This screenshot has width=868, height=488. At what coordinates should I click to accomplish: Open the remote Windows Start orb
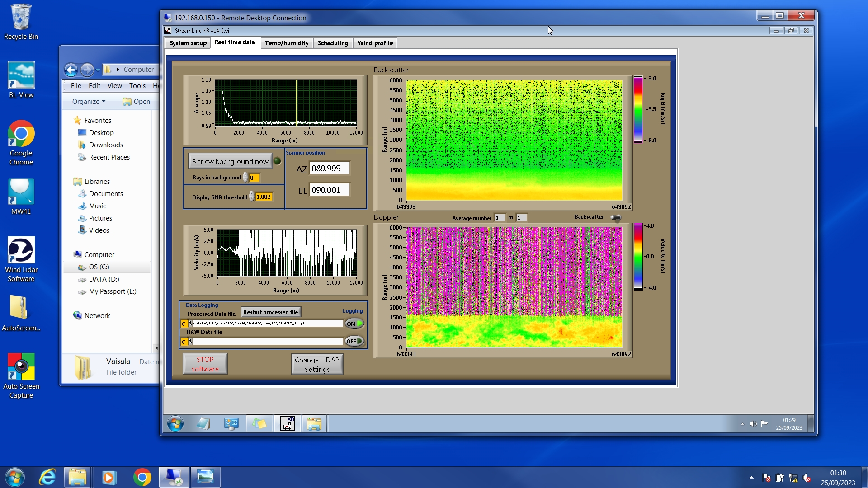point(175,424)
